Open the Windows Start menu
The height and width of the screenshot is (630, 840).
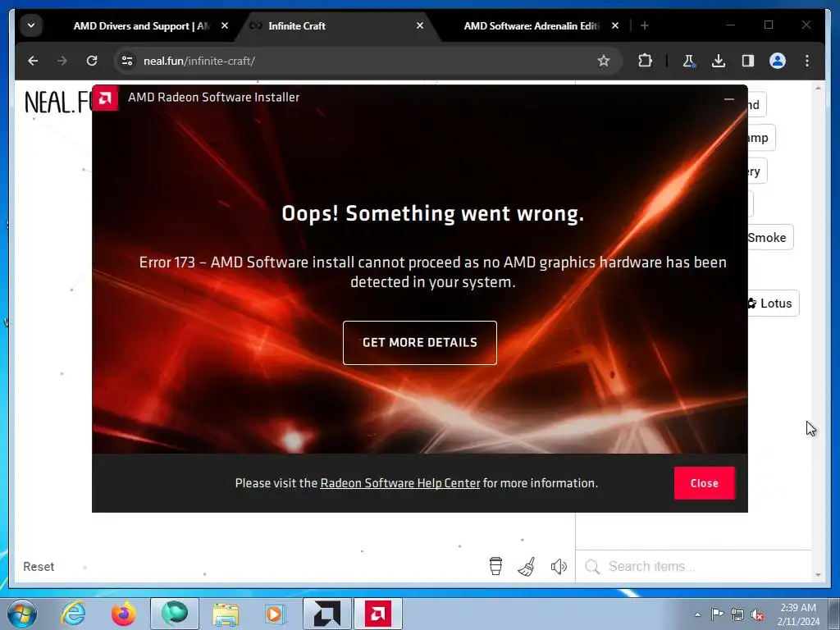click(21, 614)
